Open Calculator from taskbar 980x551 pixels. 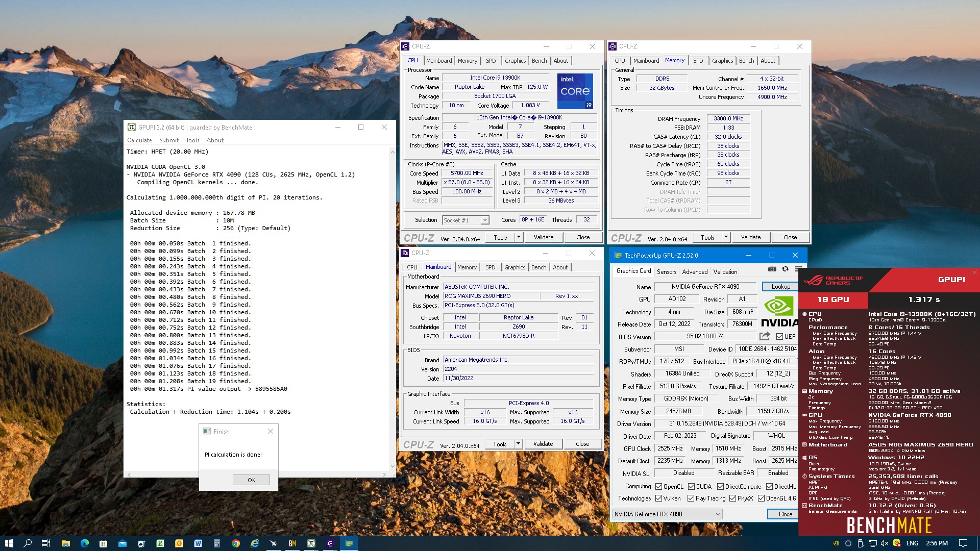(x=216, y=543)
